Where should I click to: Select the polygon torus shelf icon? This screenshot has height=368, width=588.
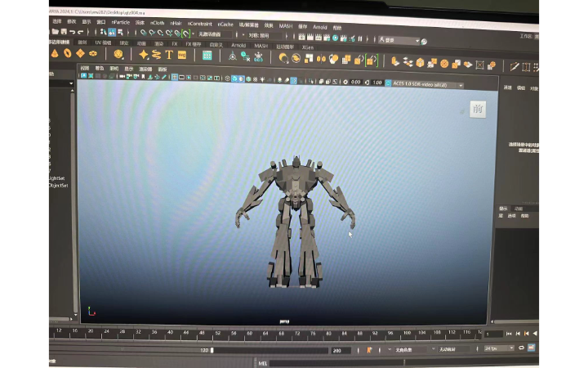(68, 54)
